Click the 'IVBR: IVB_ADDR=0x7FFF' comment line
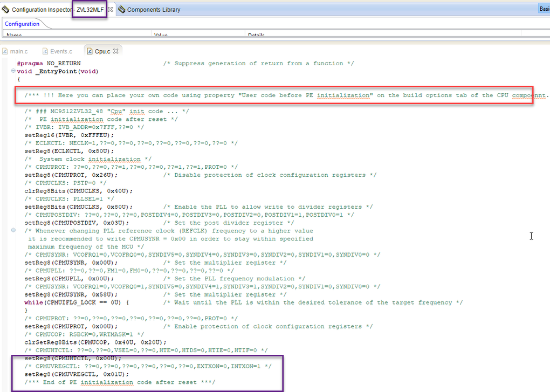The image size is (550, 392). click(84, 127)
